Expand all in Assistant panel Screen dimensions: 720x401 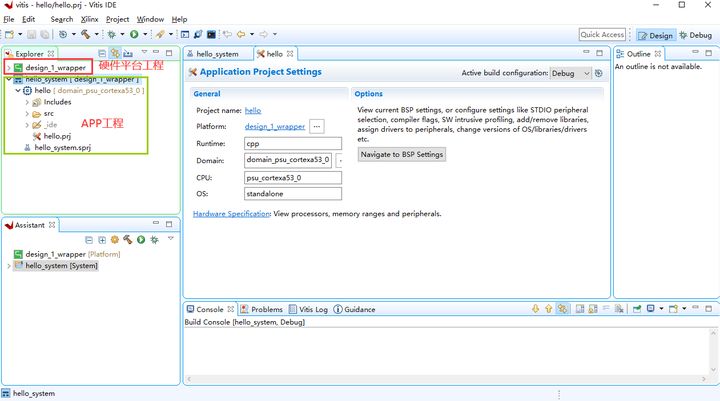coord(102,240)
